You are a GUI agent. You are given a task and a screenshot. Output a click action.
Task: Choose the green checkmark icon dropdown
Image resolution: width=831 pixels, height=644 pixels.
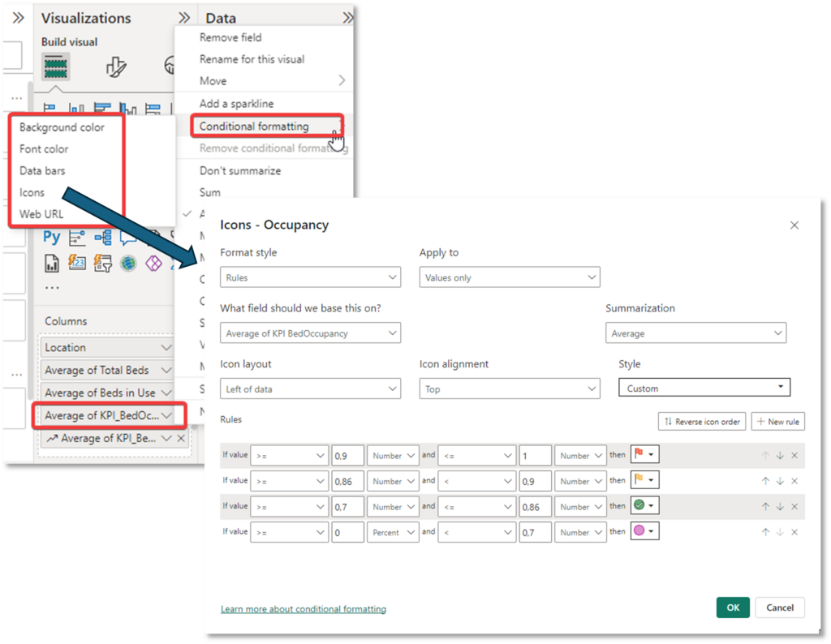(644, 505)
